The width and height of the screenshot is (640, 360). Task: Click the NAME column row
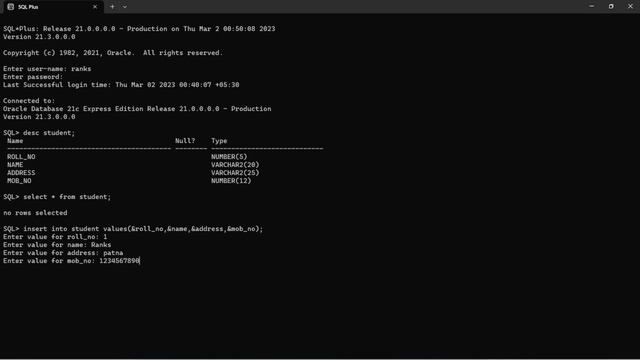click(15, 165)
